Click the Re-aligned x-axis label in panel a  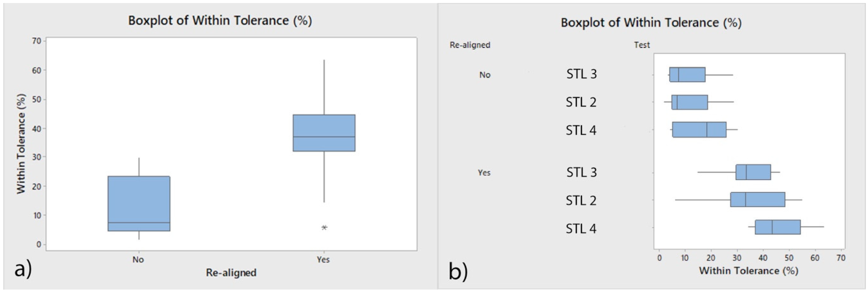(231, 273)
